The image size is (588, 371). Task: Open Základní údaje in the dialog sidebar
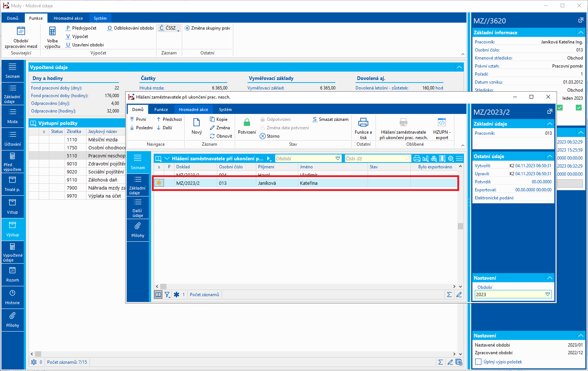pos(138,185)
